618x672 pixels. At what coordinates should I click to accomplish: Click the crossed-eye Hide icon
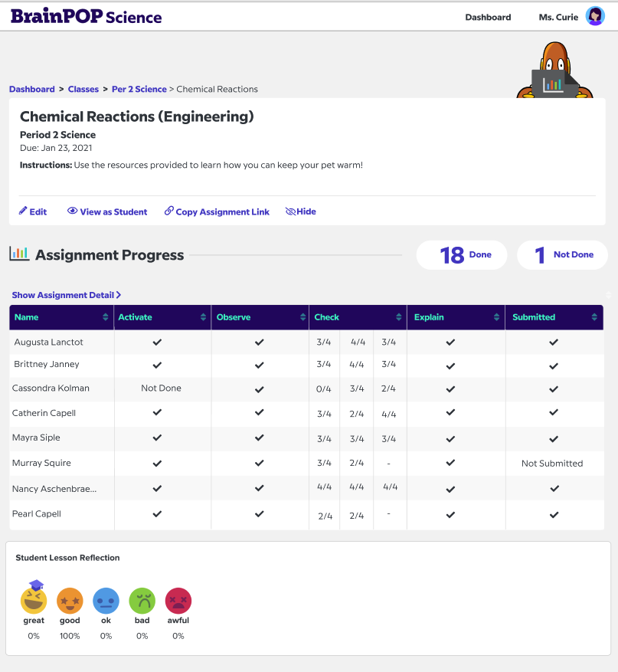click(x=290, y=211)
